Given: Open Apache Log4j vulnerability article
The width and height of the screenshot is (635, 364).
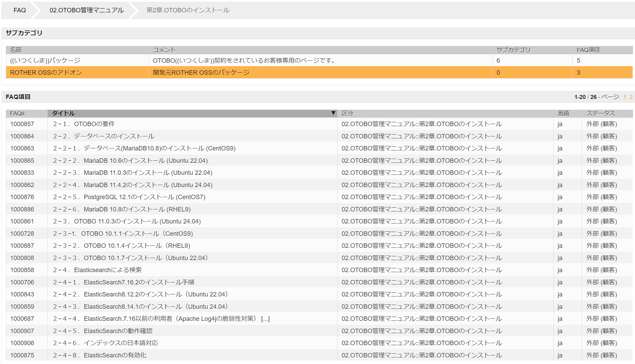Looking at the screenshot, I should (161, 319).
